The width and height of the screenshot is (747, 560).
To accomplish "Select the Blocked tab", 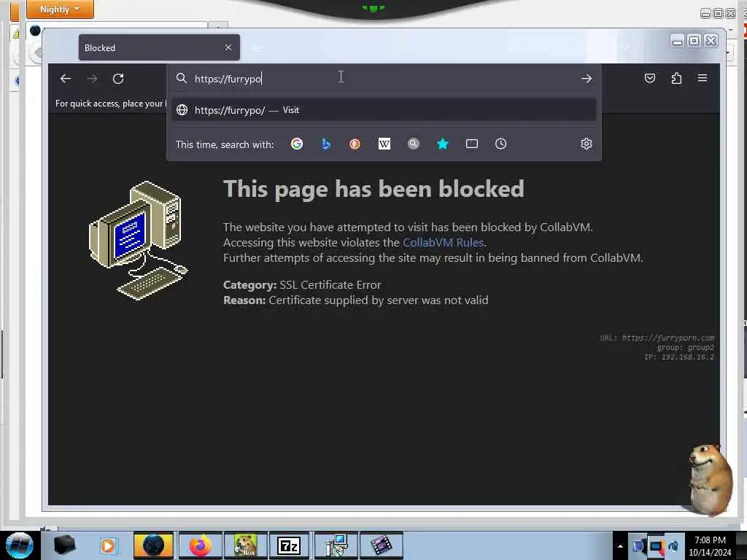I will [159, 47].
